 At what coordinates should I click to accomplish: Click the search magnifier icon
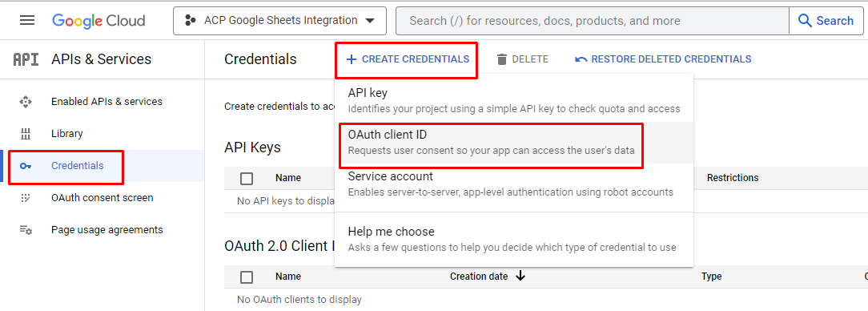[x=805, y=21]
